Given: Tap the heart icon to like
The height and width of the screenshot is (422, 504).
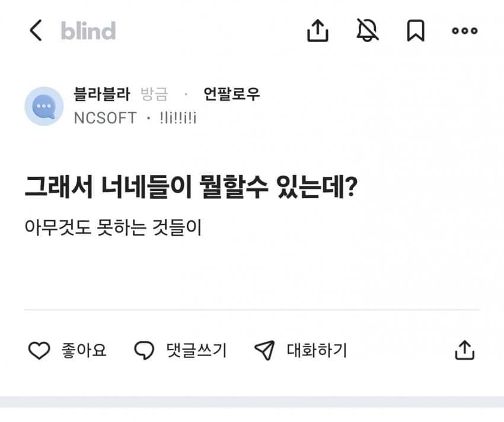Looking at the screenshot, I should click(39, 351).
